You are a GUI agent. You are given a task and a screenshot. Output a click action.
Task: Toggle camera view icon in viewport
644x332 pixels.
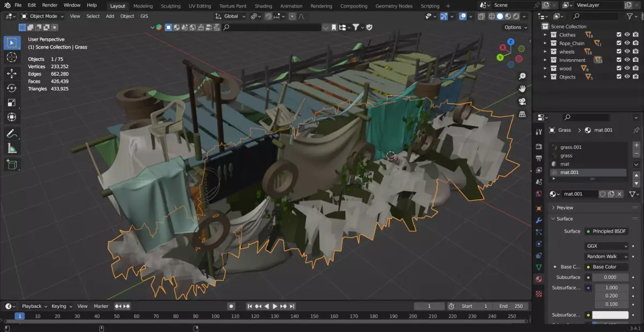[x=522, y=102]
